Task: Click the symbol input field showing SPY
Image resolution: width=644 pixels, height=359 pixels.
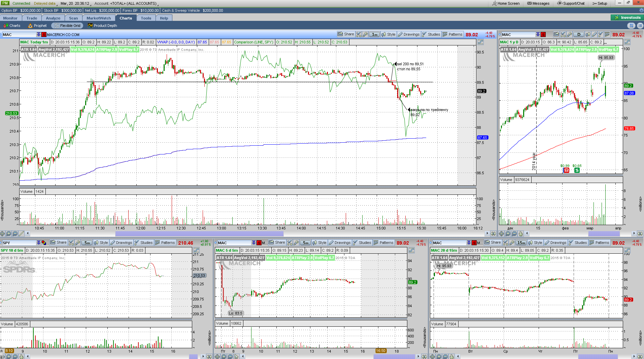Action: pos(19,243)
